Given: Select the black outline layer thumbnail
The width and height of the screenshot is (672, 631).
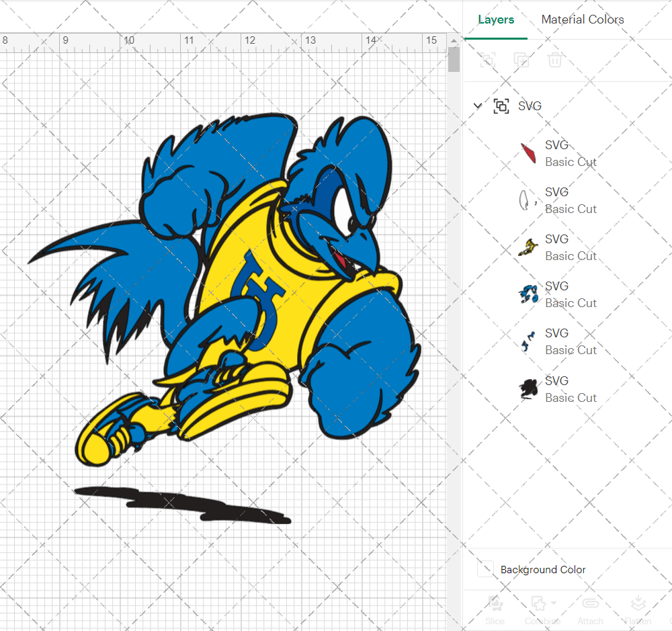Looking at the screenshot, I should point(528,389).
